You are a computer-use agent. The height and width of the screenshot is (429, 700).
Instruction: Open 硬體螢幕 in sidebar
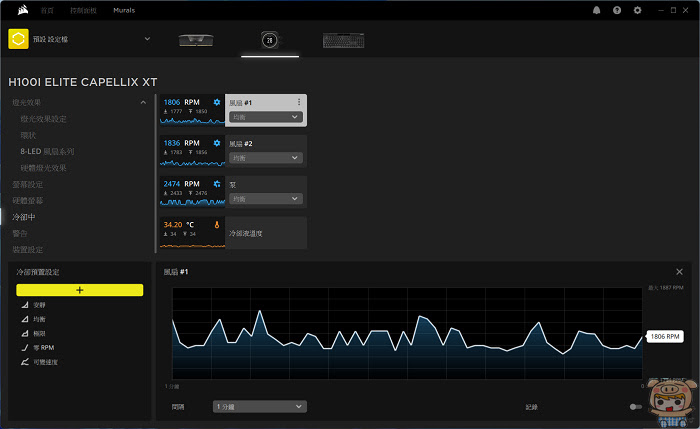28,200
